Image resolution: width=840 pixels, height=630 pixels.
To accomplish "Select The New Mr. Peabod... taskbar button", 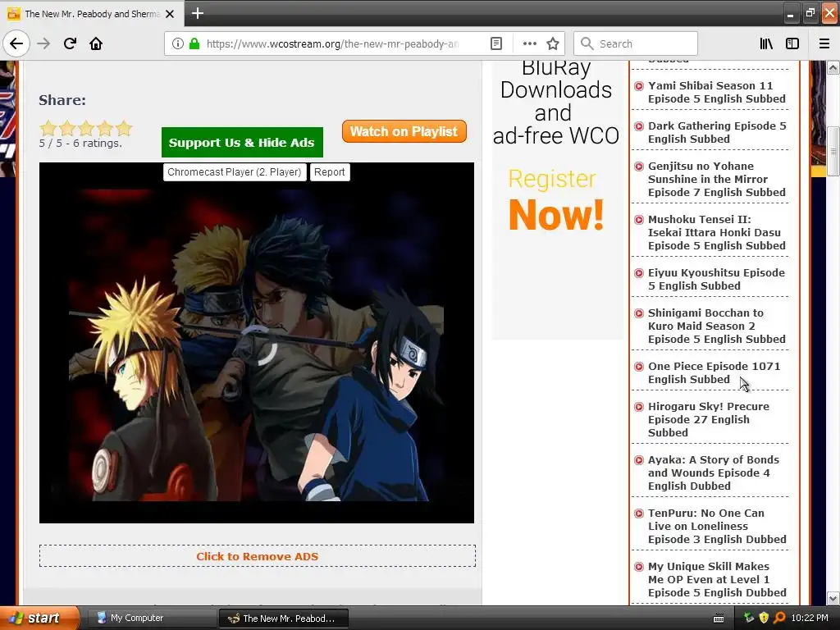I will point(283,619).
